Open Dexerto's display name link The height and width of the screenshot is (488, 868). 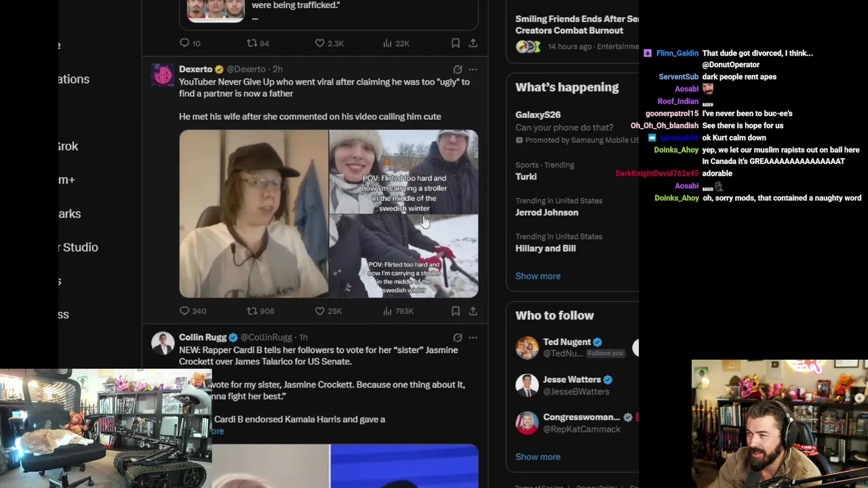click(195, 69)
